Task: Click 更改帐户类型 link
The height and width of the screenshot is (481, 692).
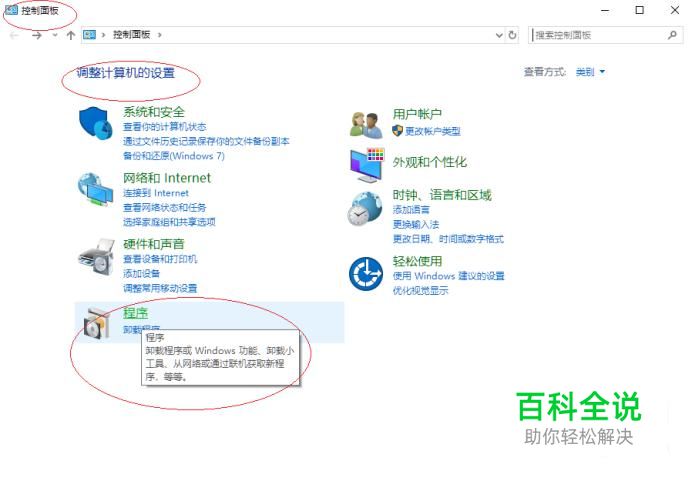Action: [x=432, y=131]
